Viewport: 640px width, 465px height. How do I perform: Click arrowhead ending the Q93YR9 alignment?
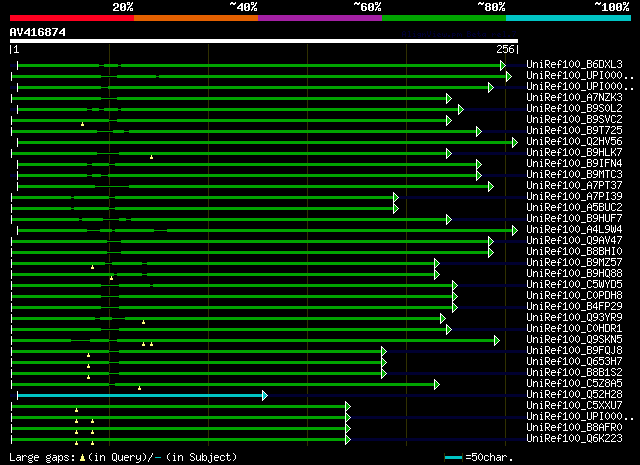[443, 319]
